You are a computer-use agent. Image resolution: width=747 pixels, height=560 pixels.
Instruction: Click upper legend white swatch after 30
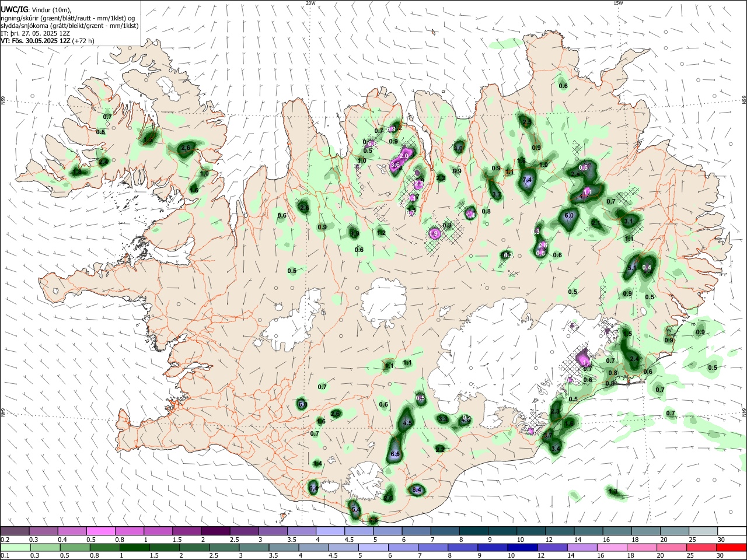732,531
